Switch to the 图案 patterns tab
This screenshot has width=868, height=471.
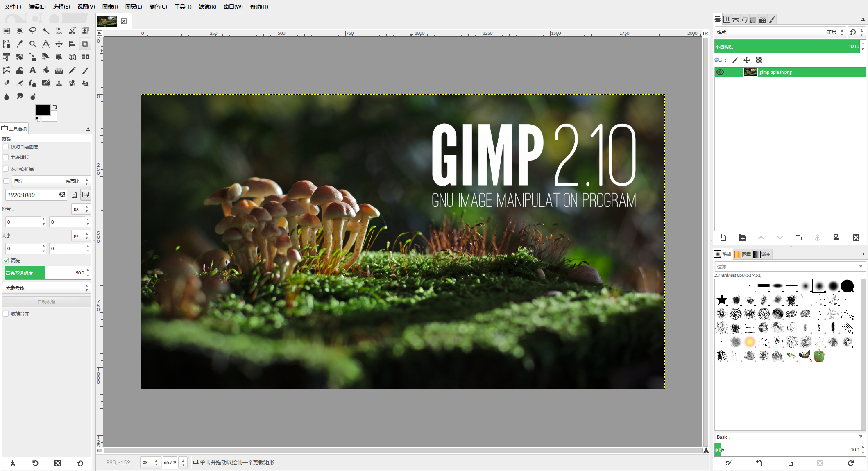click(x=742, y=254)
